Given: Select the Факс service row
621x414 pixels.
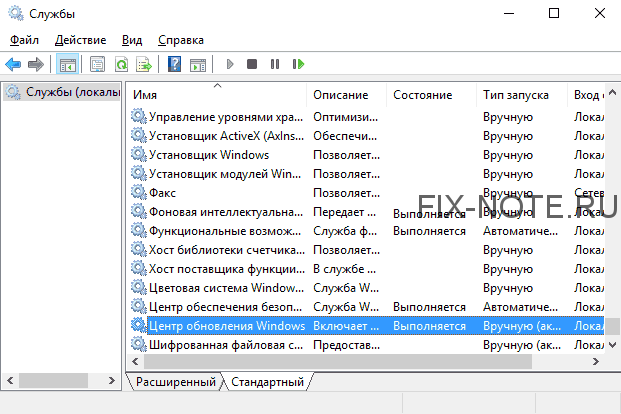Looking at the screenshot, I should [x=367, y=193].
